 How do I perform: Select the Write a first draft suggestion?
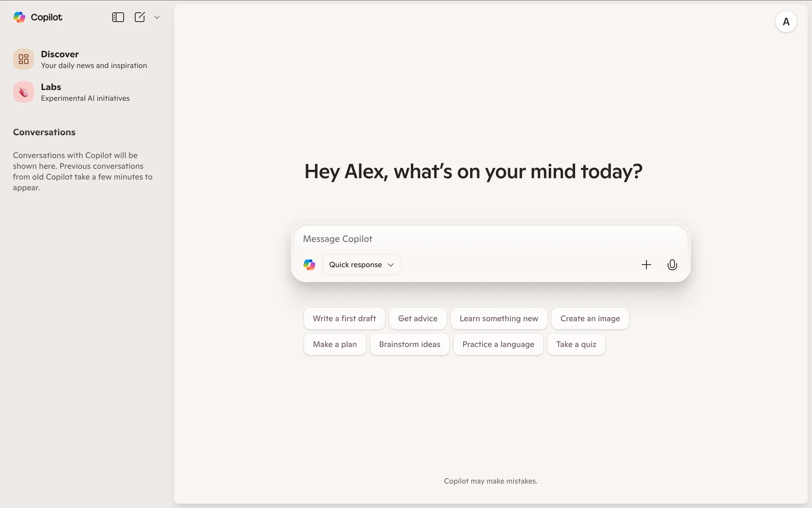click(x=344, y=318)
